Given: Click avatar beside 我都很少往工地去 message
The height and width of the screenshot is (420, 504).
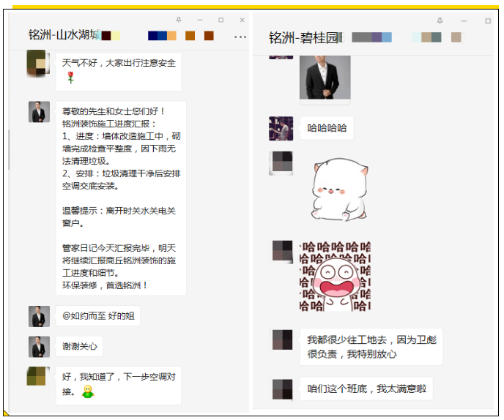Looking at the screenshot, I should [283, 340].
